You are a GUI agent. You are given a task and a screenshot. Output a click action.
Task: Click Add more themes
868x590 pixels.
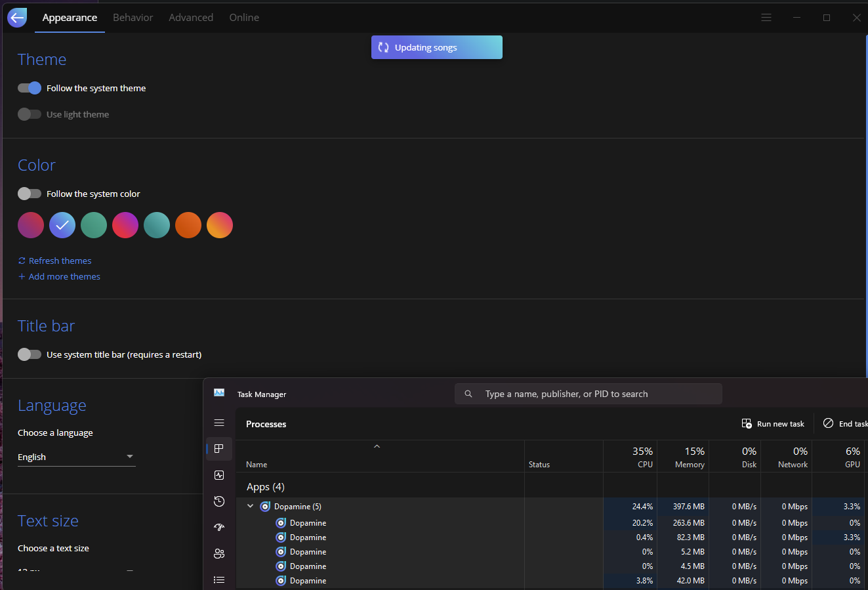click(58, 276)
